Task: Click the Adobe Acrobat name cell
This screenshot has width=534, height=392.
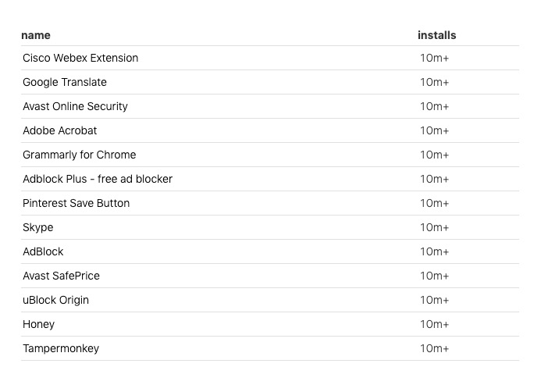Action: click(60, 130)
